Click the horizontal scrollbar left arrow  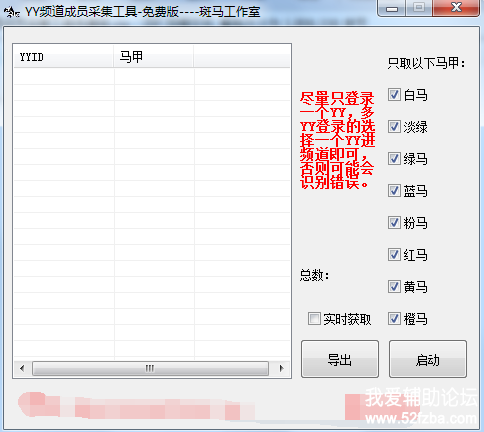tap(22, 368)
